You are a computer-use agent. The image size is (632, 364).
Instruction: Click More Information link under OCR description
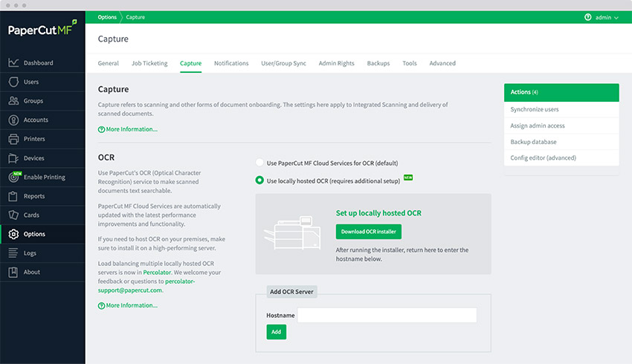(132, 305)
